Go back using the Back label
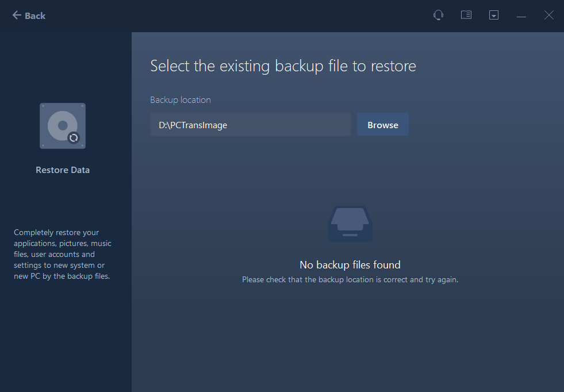 click(x=35, y=16)
